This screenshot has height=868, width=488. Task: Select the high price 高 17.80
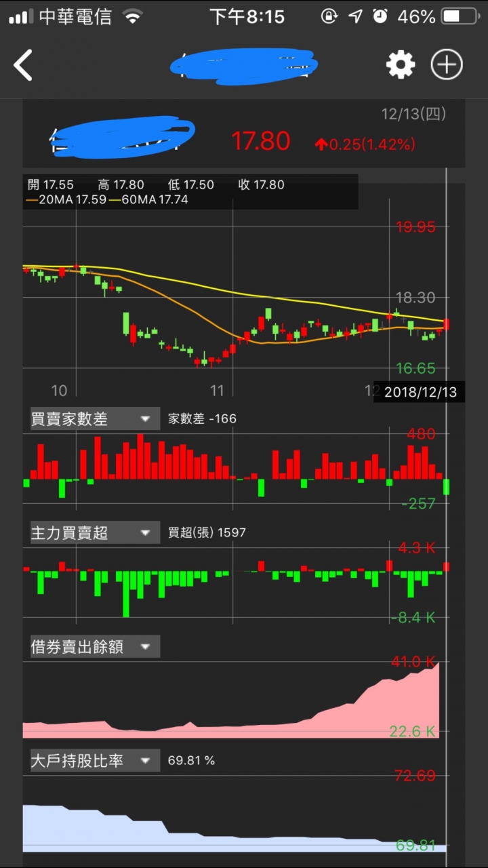121,184
